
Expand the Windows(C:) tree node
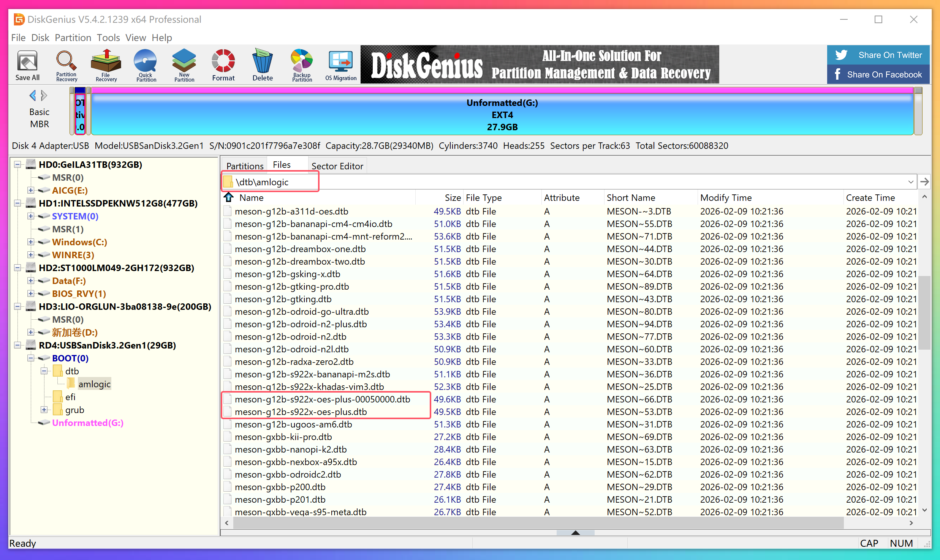pos(31,242)
